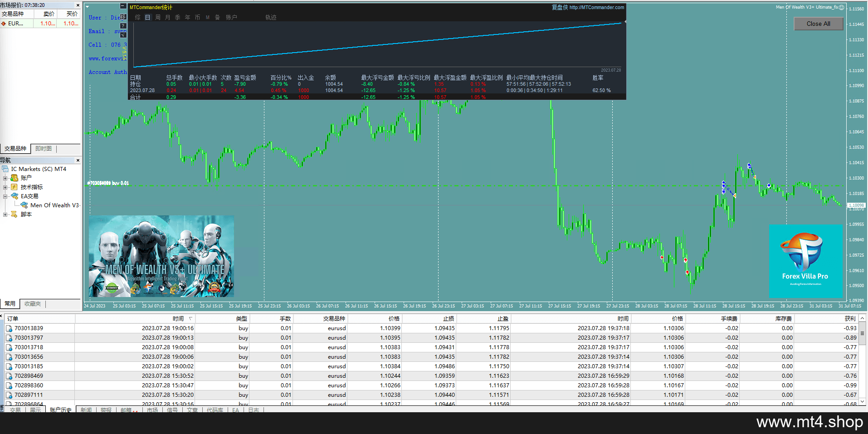Screen dimensions: 868x434
Task: Click the order icon for 703013718
Action: click(9, 347)
